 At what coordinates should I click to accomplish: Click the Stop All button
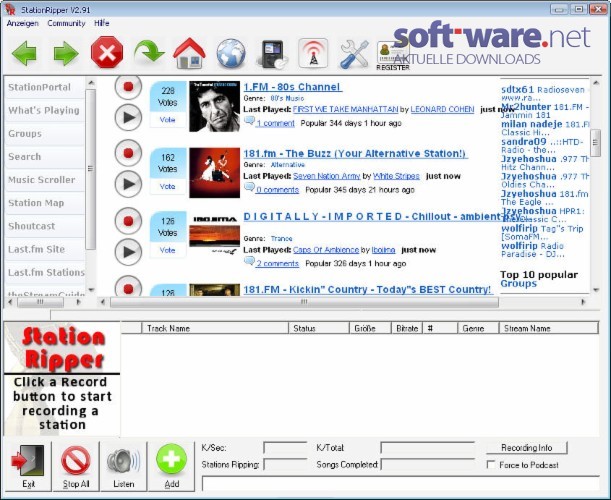76,467
